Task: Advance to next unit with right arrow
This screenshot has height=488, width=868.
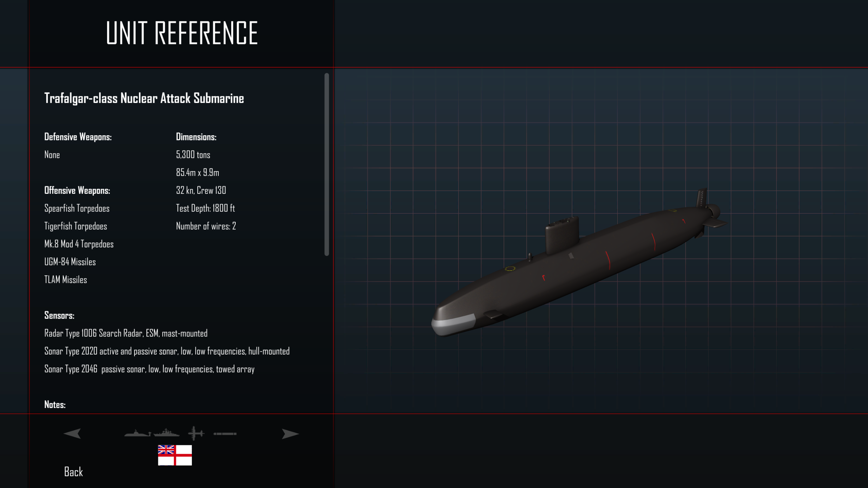Action: pyautogui.click(x=290, y=434)
